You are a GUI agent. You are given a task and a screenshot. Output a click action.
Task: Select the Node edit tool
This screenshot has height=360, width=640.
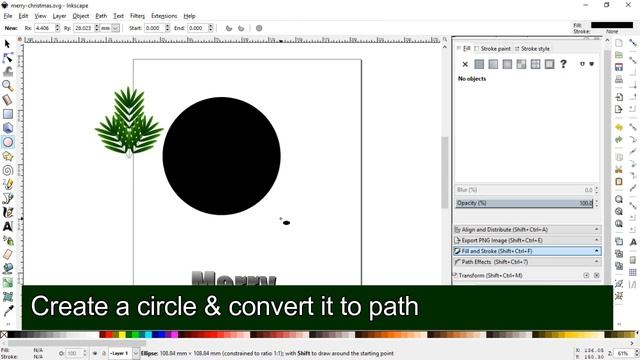click(7, 58)
